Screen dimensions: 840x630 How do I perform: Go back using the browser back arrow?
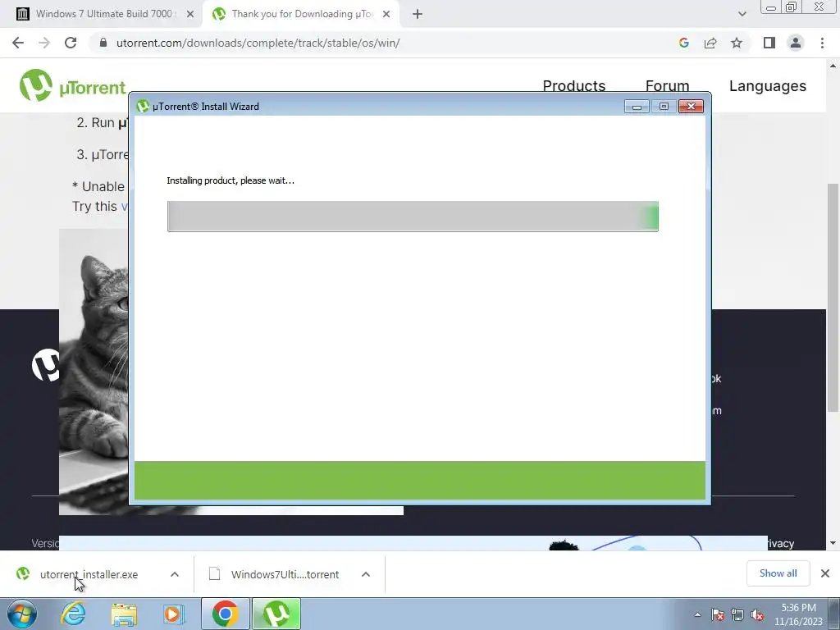click(18, 43)
